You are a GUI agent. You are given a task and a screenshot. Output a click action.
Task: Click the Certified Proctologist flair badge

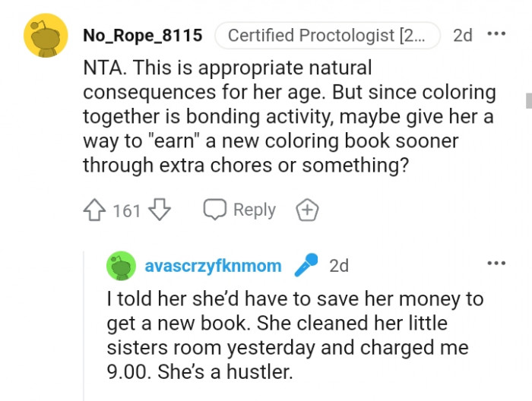pyautogui.click(x=327, y=35)
